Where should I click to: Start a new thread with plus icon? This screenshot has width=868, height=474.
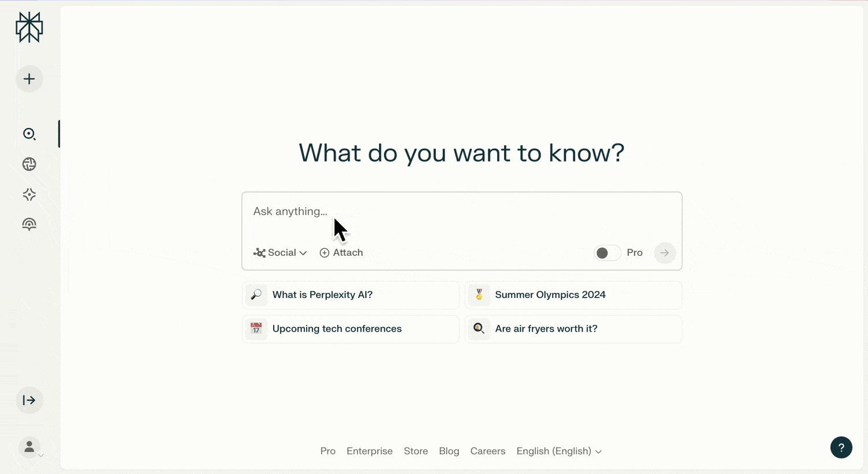(29, 79)
